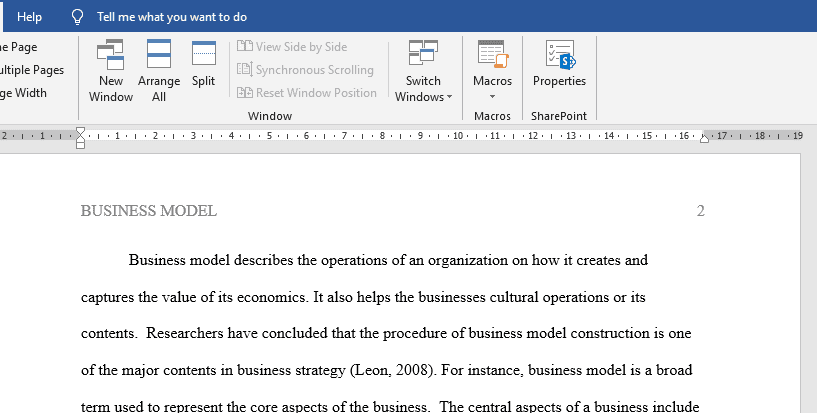Click the Reset Window Position icon
This screenshot has width=817, height=413.
[245, 92]
